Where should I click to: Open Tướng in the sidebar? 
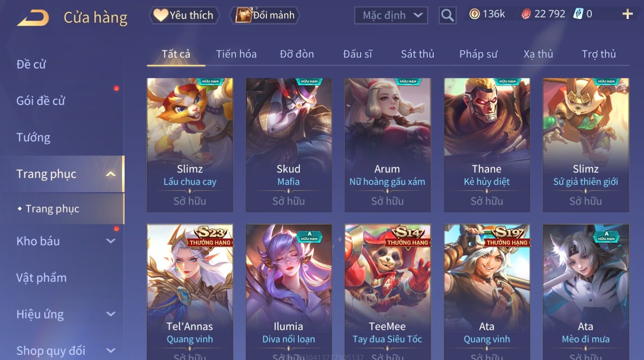33,137
